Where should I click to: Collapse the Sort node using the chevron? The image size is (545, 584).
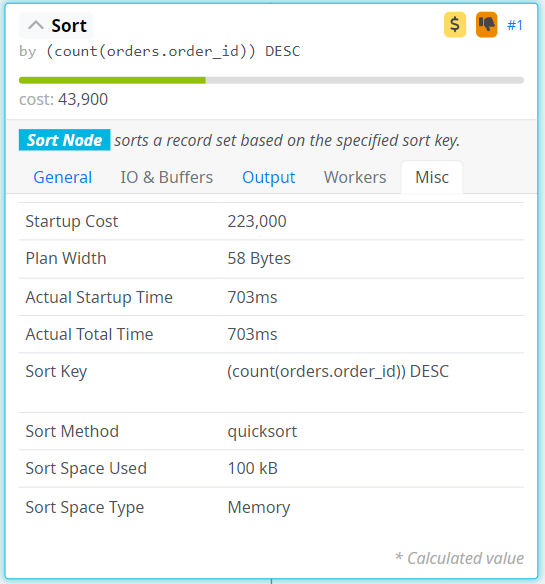pos(36,25)
